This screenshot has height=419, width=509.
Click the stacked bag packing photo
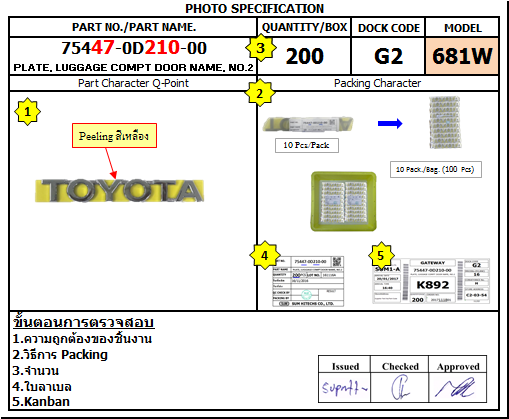point(445,122)
